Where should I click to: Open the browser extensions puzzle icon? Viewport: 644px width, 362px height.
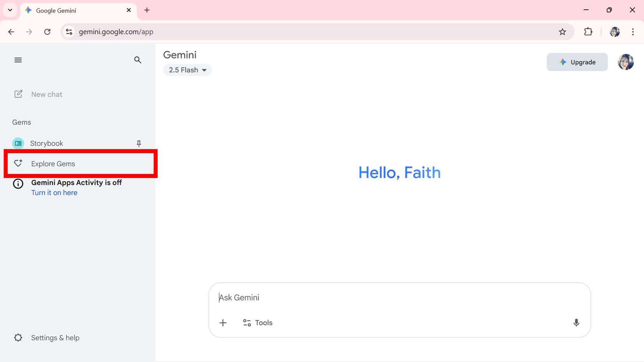[588, 32]
